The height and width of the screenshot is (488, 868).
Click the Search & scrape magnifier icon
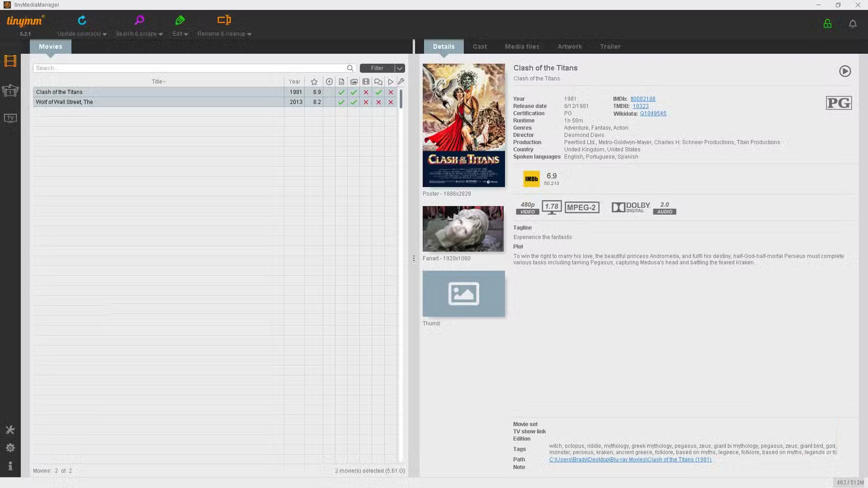click(x=139, y=21)
